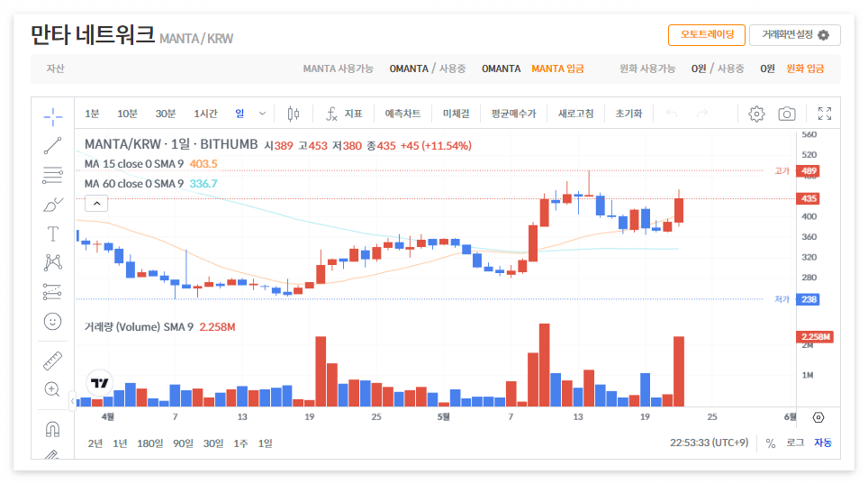
Task: Toggle percent scale mode
Action: coord(771,443)
